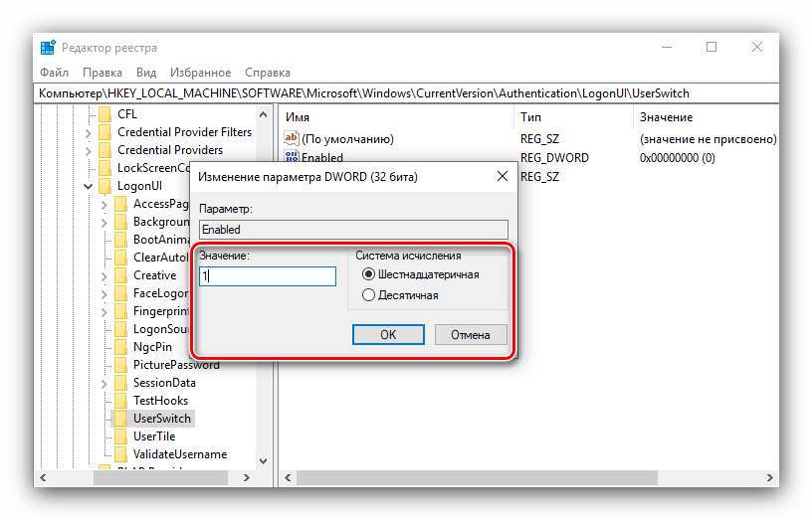The image size is (812, 520).
Task: Click the tree pane scroll up arrow
Action: click(x=263, y=114)
